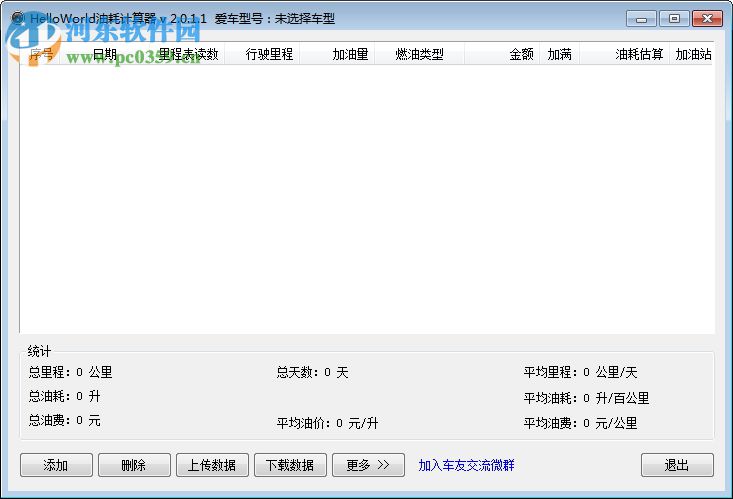Viewport: 733px width, 499px height.
Task: Click 爱车型号:未选择车型 in the title
Action: pos(275,19)
